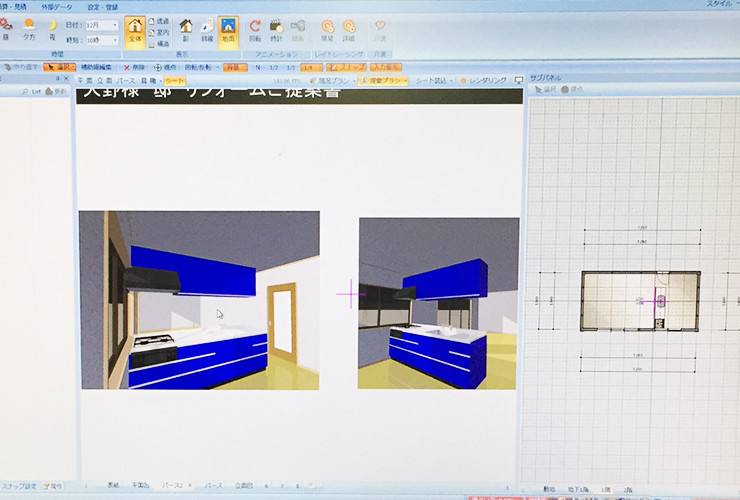
Task: Click the monitor presentation icon
Action: pyautogui.click(x=519, y=81)
